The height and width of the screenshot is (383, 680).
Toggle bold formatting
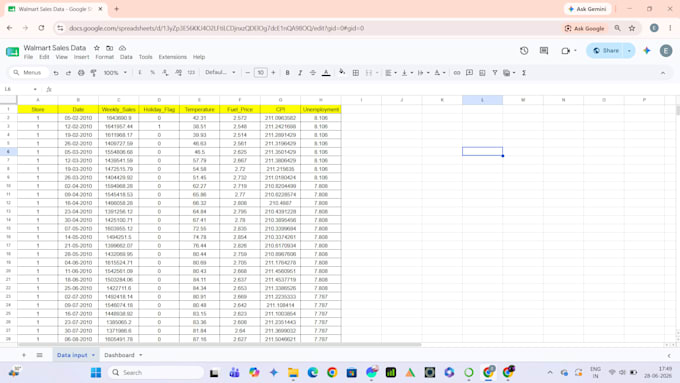pos(287,73)
